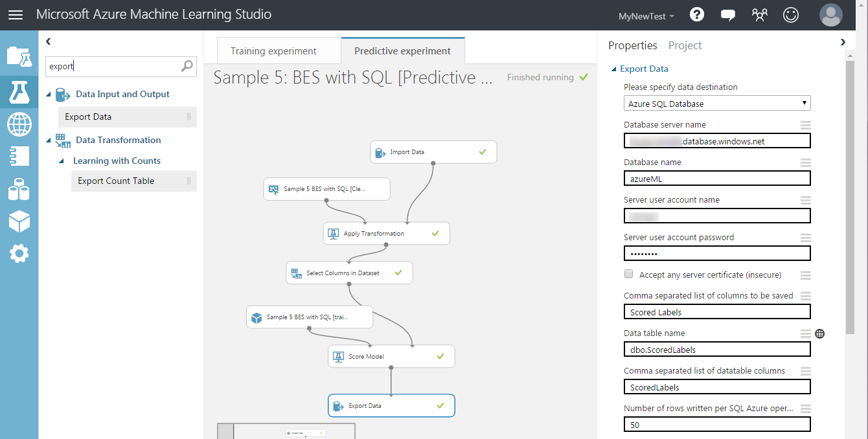Open Experiments via the flask sidebar icon
Image resolution: width=868 pixels, height=439 pixels.
(x=19, y=92)
